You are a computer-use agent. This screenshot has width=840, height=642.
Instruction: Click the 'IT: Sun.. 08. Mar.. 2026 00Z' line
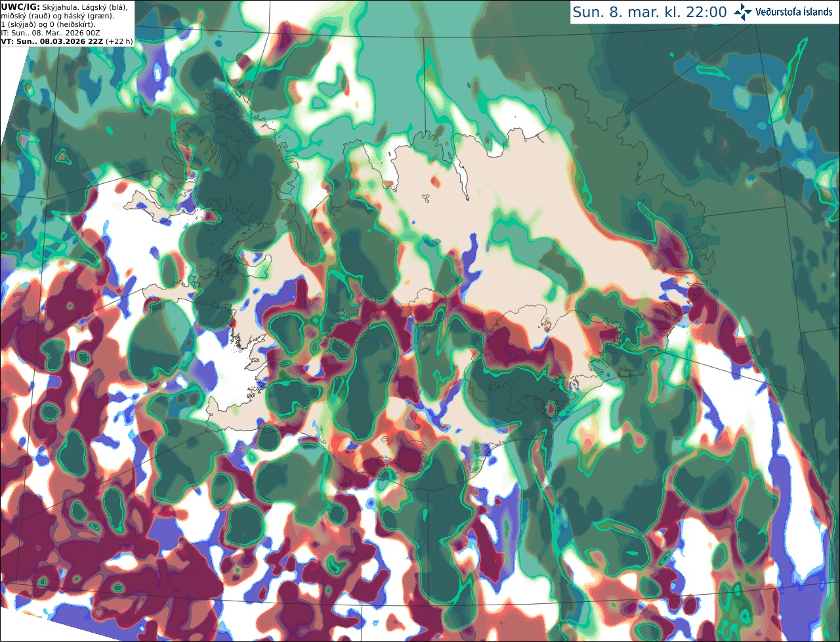51,33
